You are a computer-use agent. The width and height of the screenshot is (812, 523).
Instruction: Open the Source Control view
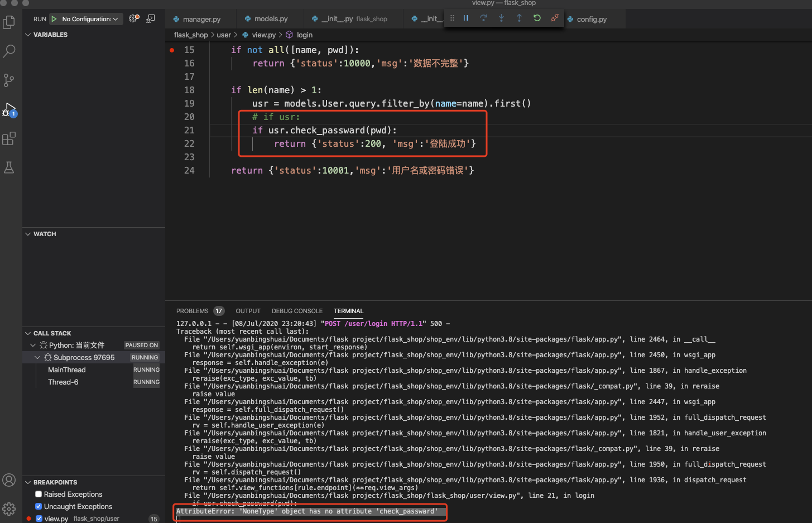coord(9,80)
